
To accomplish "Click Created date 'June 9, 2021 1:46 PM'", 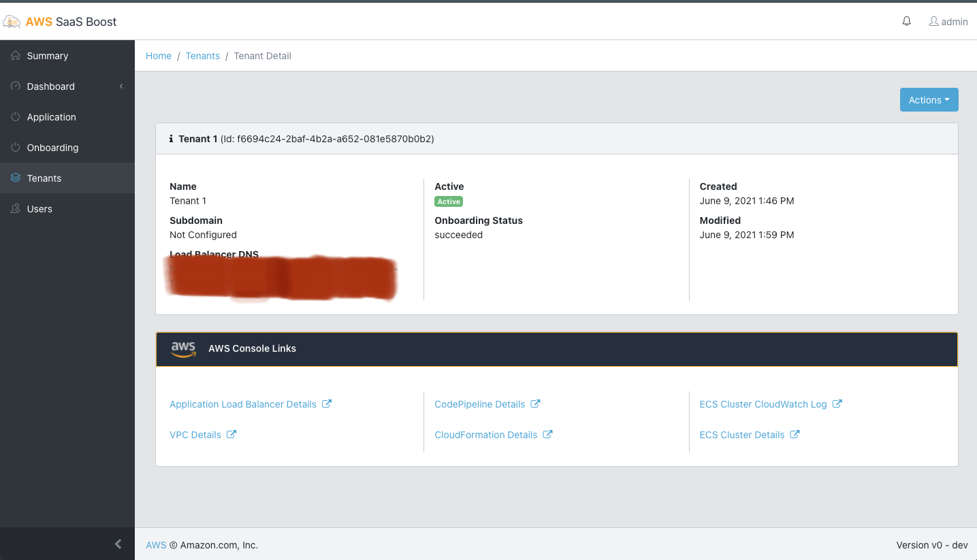I will tap(747, 201).
